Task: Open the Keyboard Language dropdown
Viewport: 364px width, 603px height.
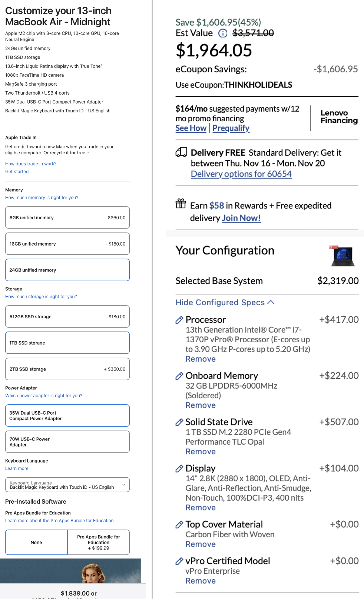Action: pyautogui.click(x=67, y=485)
